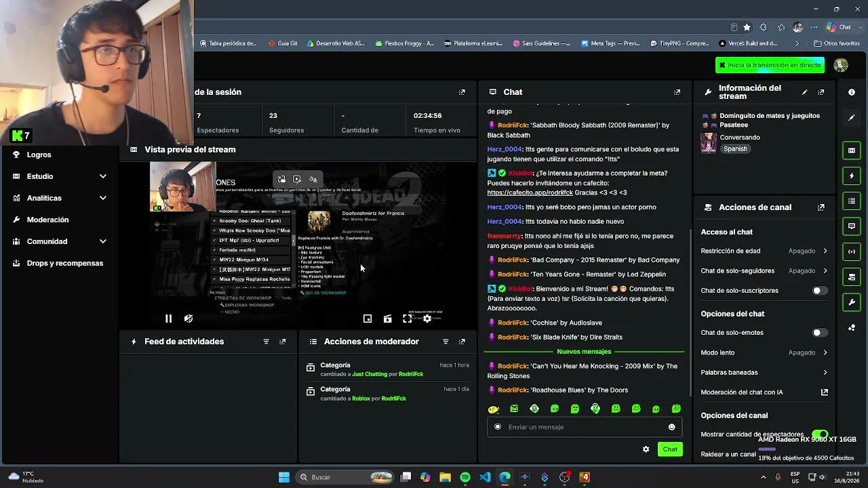Image resolution: width=868 pixels, height=488 pixels.
Task: Open the user avatar menu at top right
Action: pos(841,65)
